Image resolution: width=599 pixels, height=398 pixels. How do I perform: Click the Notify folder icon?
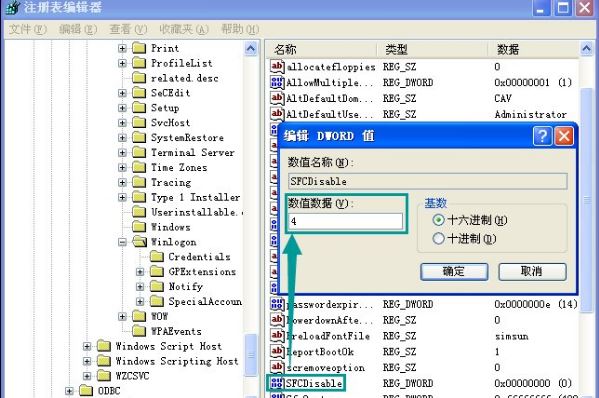pyautogui.click(x=157, y=286)
